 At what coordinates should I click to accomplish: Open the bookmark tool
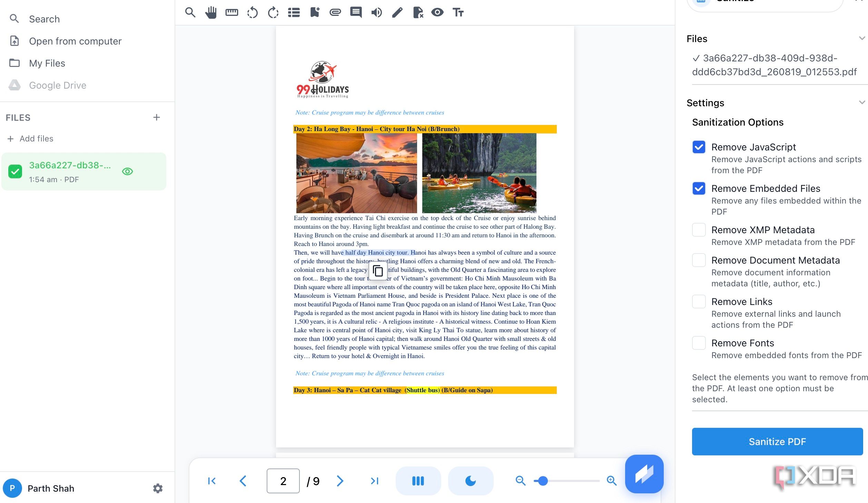click(314, 12)
